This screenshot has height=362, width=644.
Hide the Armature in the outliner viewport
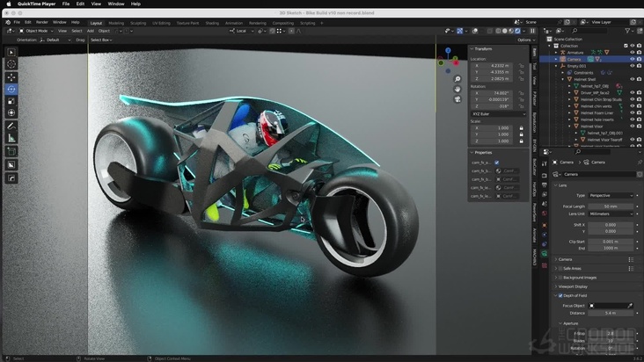click(632, 53)
